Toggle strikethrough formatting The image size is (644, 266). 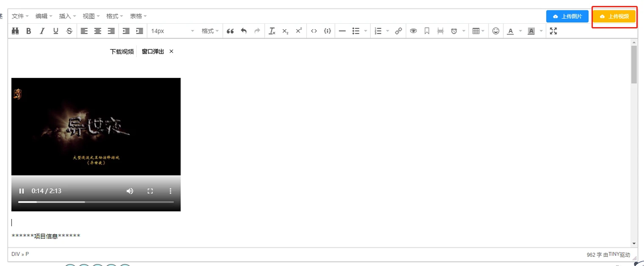(x=69, y=31)
